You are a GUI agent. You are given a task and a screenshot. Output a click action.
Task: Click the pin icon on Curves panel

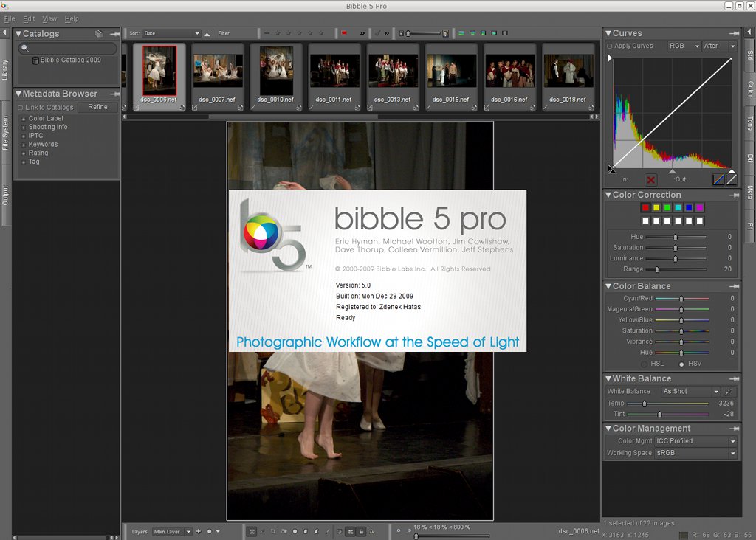pos(734,33)
